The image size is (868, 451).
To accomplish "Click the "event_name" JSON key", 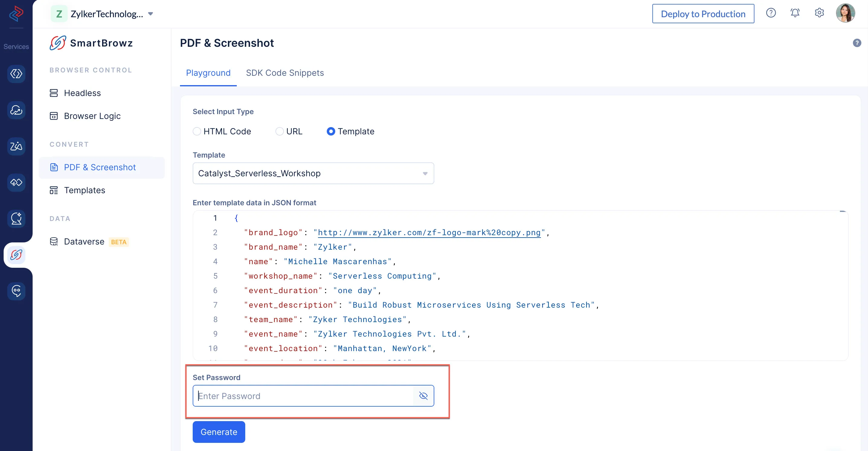I will 273,334.
